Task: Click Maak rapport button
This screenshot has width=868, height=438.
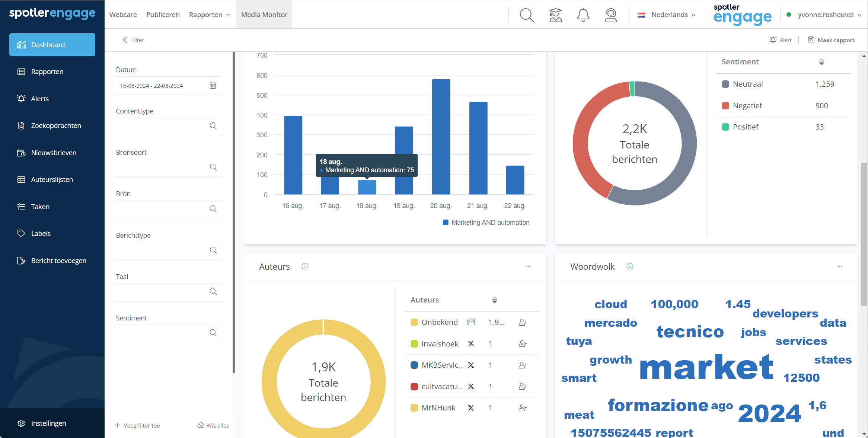Action: click(831, 40)
